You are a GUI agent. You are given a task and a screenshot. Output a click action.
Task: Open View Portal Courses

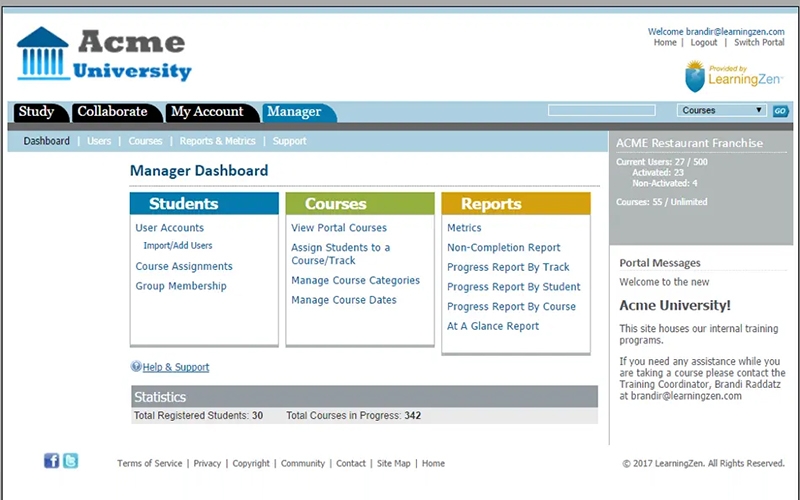click(x=339, y=228)
